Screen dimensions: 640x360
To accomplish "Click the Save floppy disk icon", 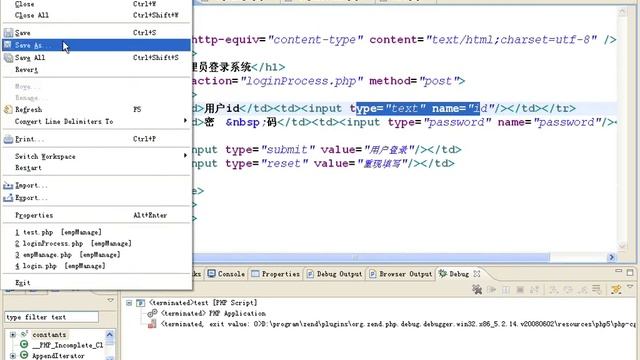I will (x=8, y=33).
